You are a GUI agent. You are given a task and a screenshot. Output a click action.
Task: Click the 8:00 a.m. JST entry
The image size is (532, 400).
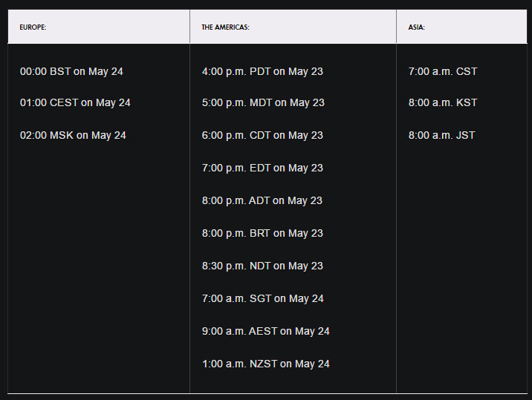click(441, 136)
